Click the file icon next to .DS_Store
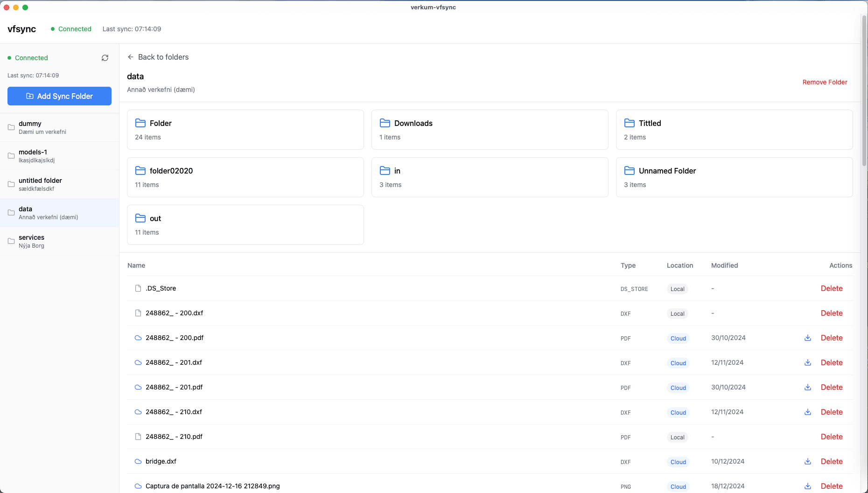Image resolution: width=868 pixels, height=493 pixels. pos(138,289)
